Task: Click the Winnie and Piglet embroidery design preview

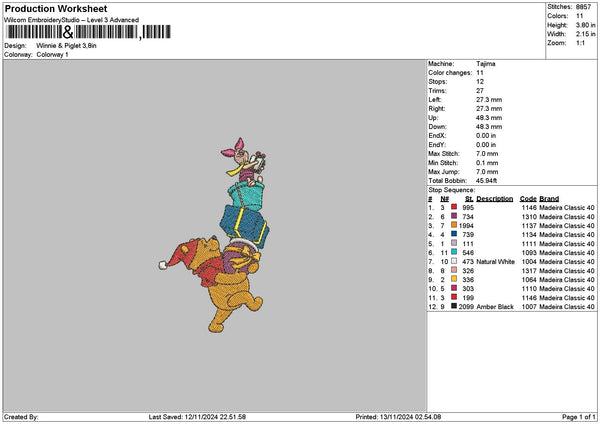Action: [x=214, y=235]
